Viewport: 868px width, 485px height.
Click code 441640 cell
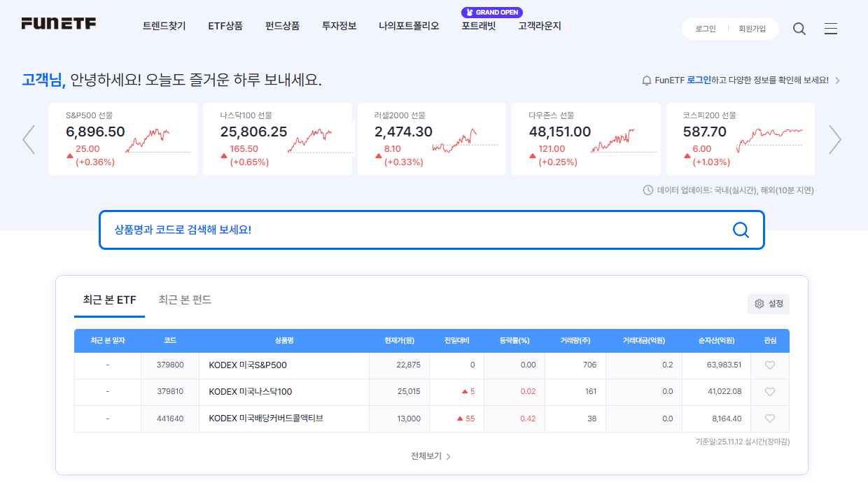pyautogui.click(x=170, y=419)
